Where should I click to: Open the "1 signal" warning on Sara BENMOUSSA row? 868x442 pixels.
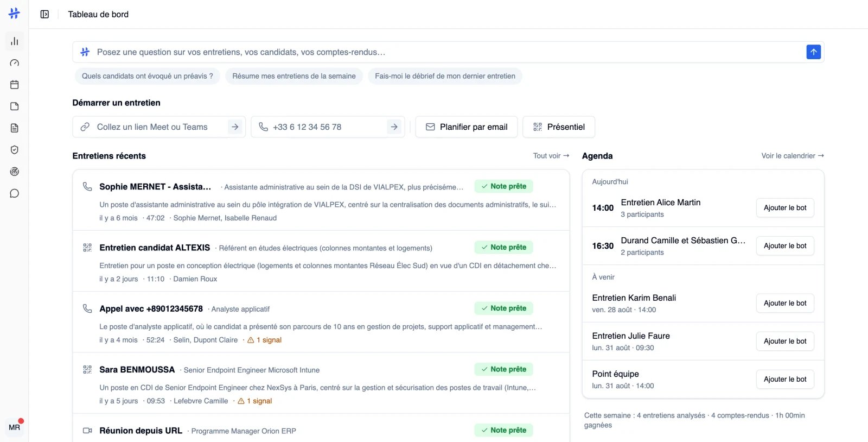click(255, 401)
